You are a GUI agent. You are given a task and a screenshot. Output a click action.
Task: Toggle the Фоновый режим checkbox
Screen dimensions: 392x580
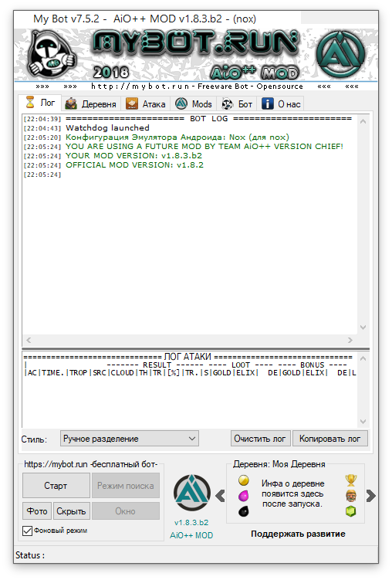[x=27, y=531]
